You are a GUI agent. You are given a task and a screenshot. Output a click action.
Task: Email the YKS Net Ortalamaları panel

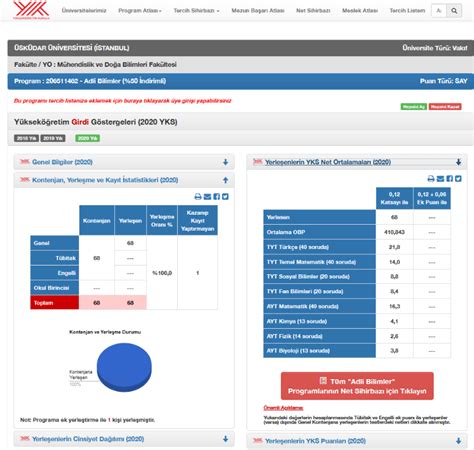coord(440,179)
